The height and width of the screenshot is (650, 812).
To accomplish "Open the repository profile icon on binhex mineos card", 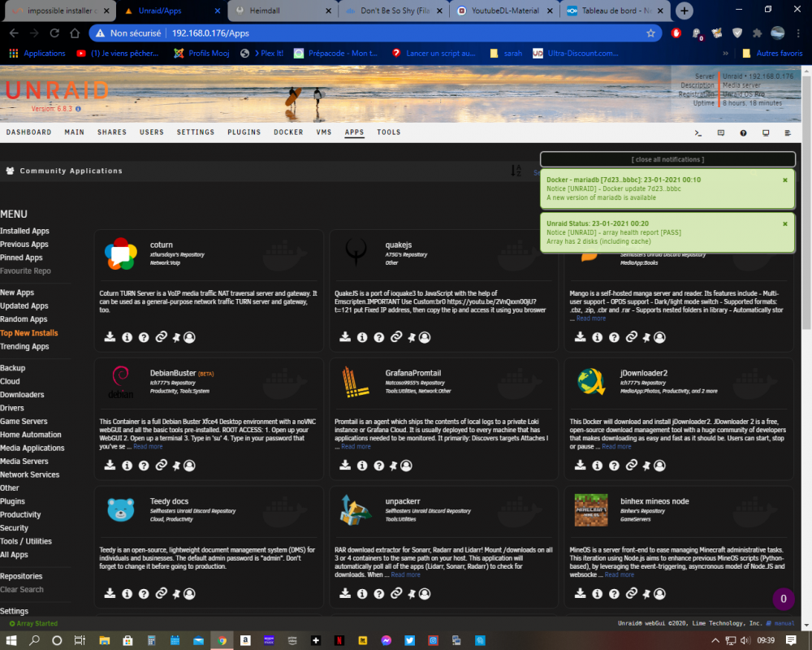I will 659,593.
